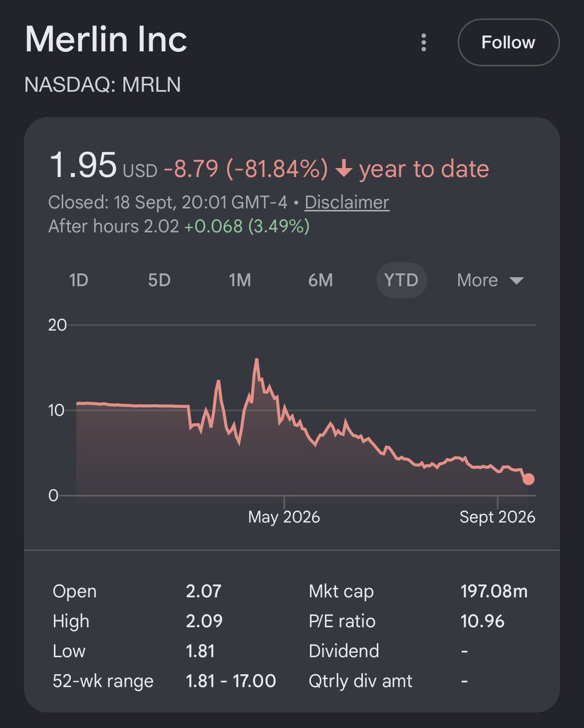Follow Merlin Inc stock
The height and width of the screenshot is (728, 584).
(x=508, y=42)
